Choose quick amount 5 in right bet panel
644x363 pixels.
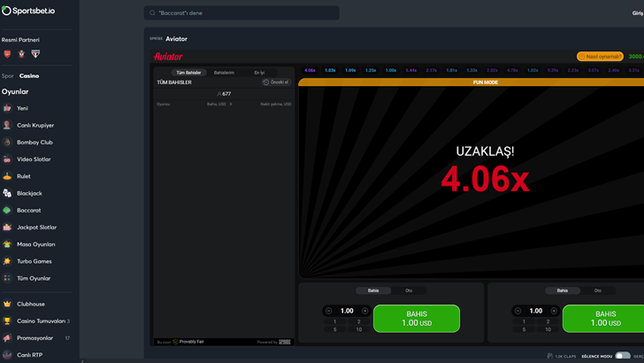pyautogui.click(x=524, y=329)
